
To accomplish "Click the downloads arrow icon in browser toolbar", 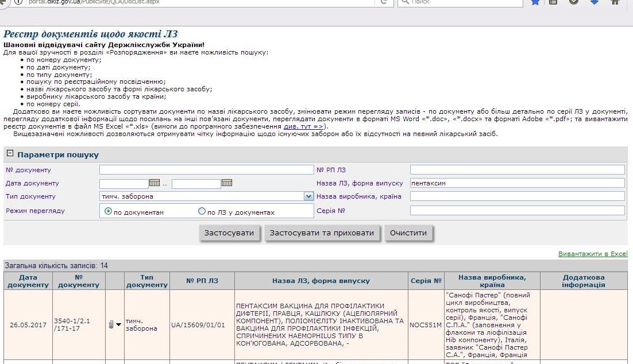I will tap(595, 2).
